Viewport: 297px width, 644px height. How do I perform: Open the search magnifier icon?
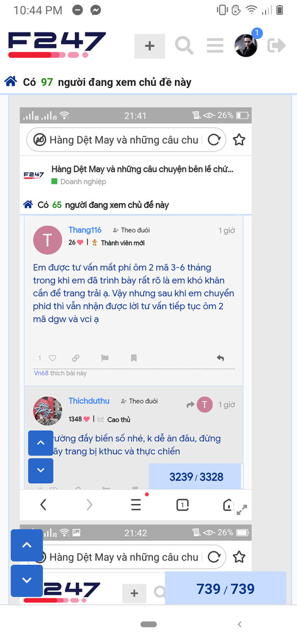click(x=184, y=45)
